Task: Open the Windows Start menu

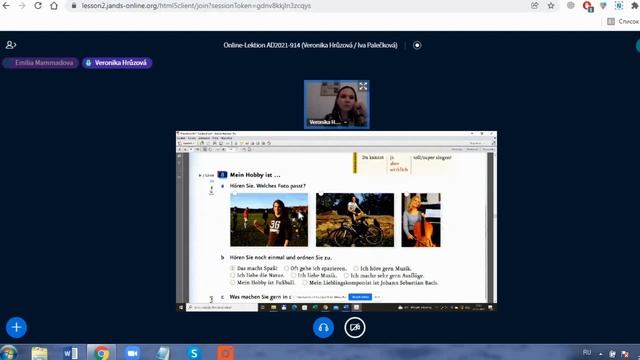Action: (9, 353)
